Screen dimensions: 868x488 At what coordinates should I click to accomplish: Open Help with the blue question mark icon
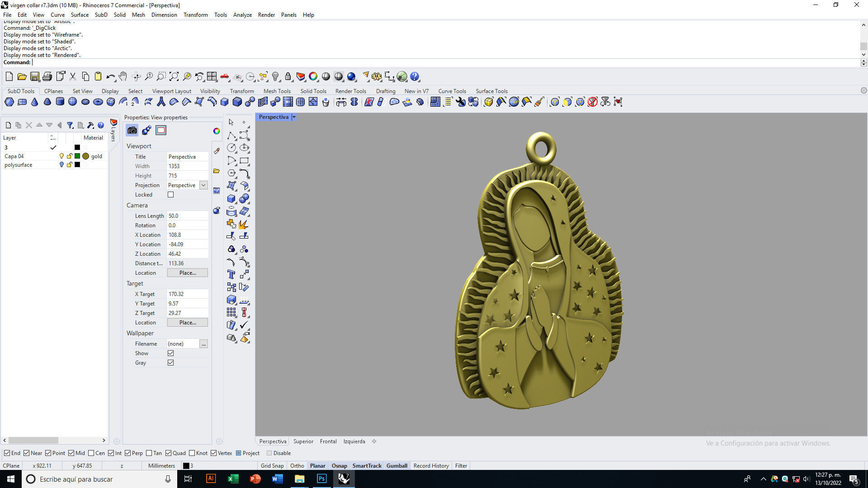click(415, 77)
